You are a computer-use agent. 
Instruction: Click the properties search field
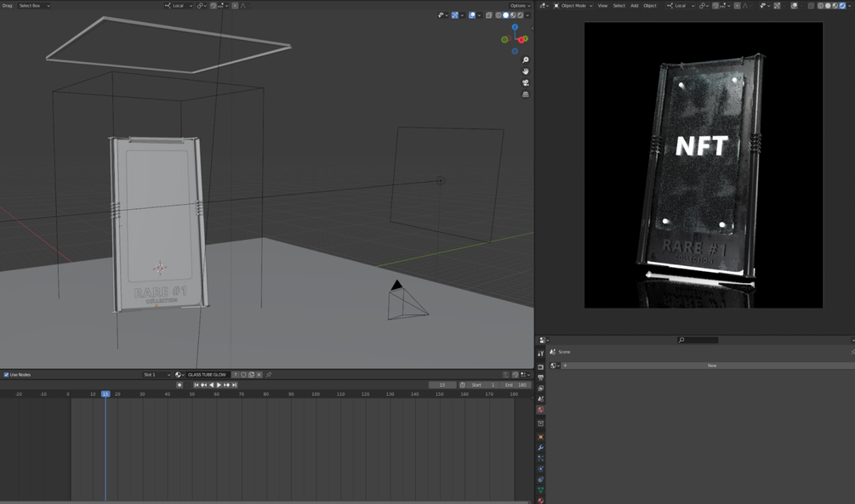click(698, 340)
